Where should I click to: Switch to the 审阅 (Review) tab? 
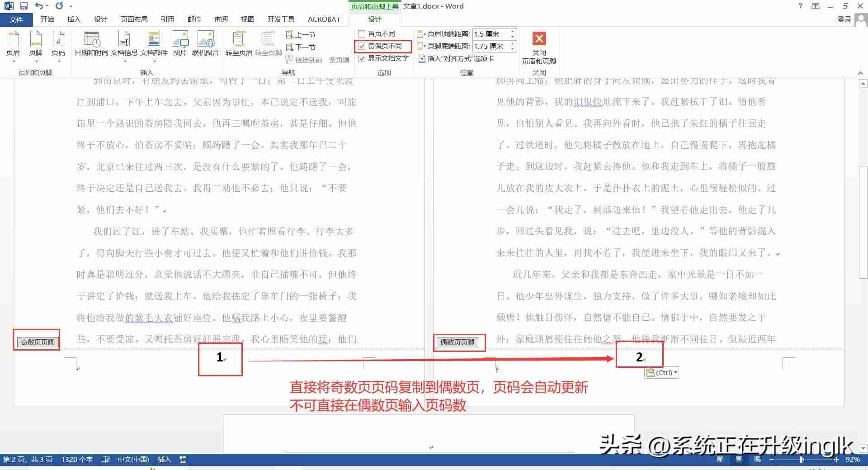coord(221,19)
